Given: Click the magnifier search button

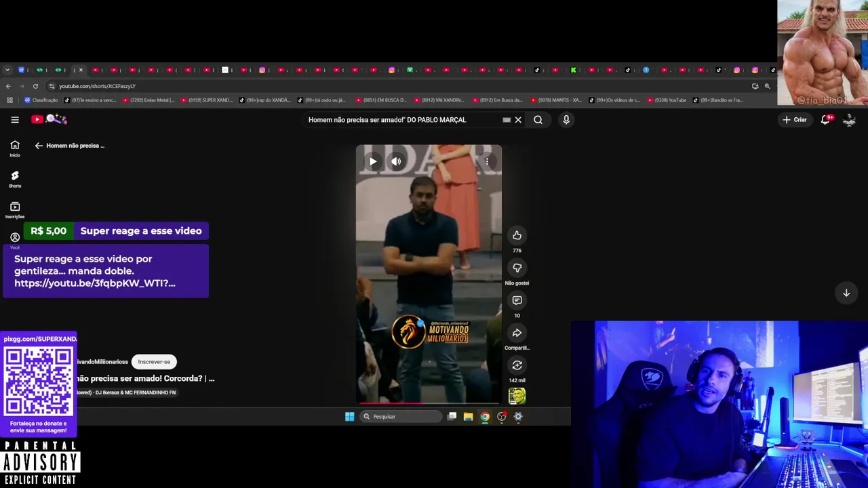Looking at the screenshot, I should click(538, 120).
